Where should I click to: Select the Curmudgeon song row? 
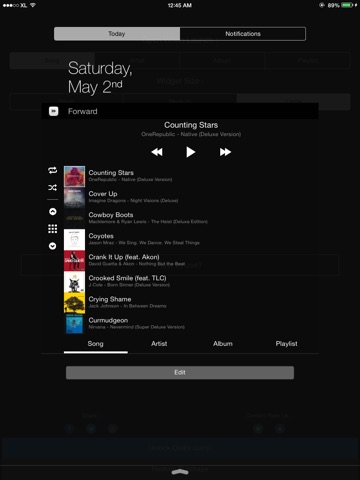tap(190, 324)
